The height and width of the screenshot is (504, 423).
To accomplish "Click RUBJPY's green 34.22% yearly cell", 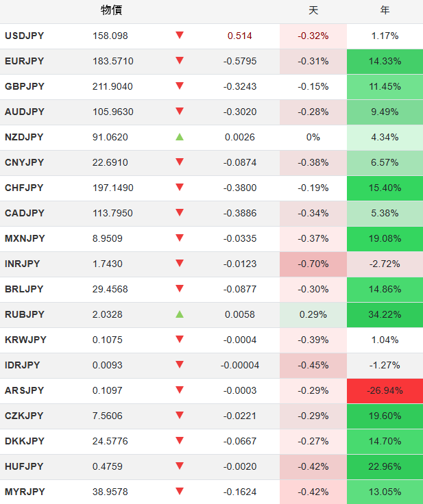I will coord(385,314).
